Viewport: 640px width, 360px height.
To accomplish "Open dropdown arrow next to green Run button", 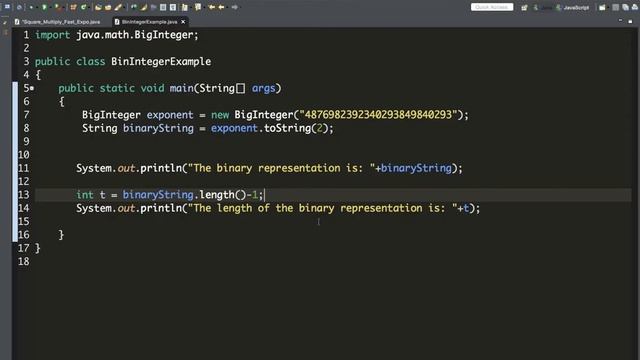I will coord(51,7).
